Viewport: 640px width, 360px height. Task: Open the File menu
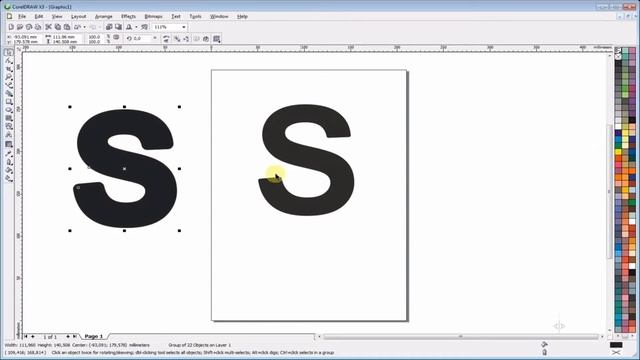point(22,16)
